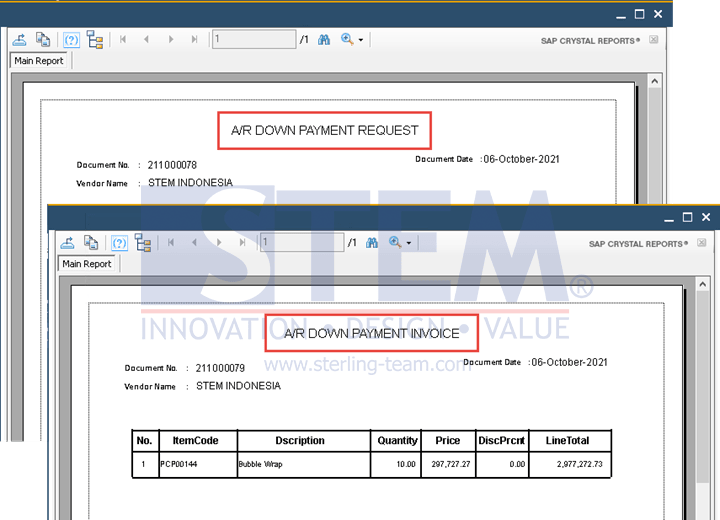Click price value 297,727.27
Screen dimensions: 720x520
pos(451,464)
